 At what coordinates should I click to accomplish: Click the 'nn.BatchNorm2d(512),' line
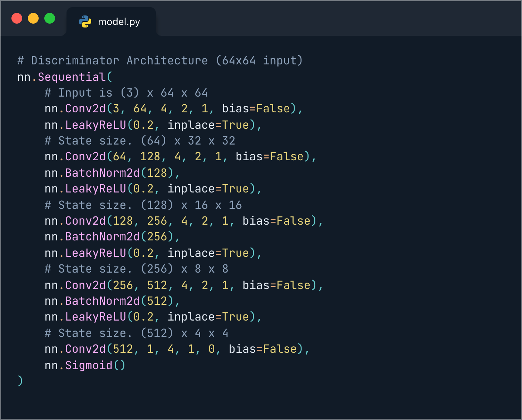[x=112, y=301]
